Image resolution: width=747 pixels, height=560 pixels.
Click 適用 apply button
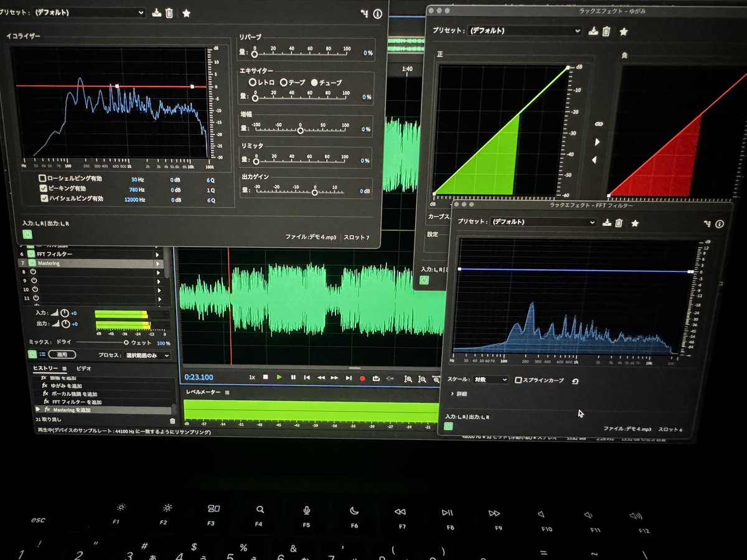(x=62, y=355)
